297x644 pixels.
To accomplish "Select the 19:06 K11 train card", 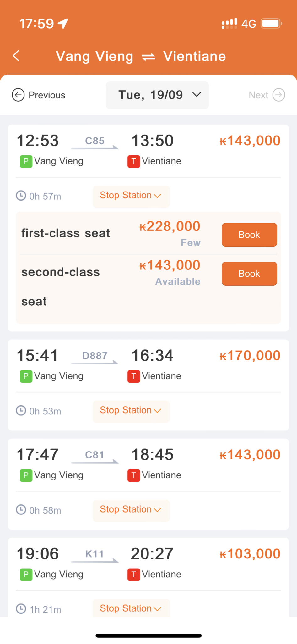I will click(x=148, y=564).
